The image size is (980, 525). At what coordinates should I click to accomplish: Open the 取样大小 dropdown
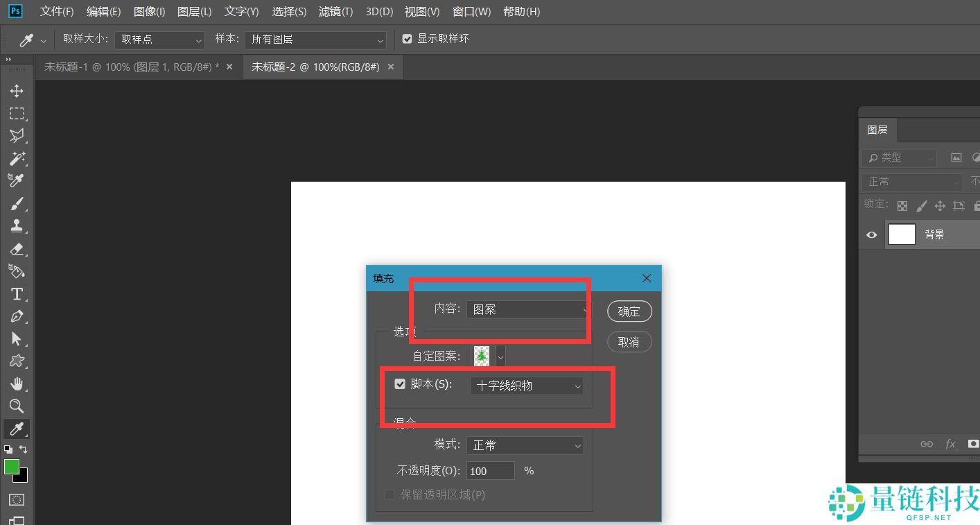coord(160,40)
